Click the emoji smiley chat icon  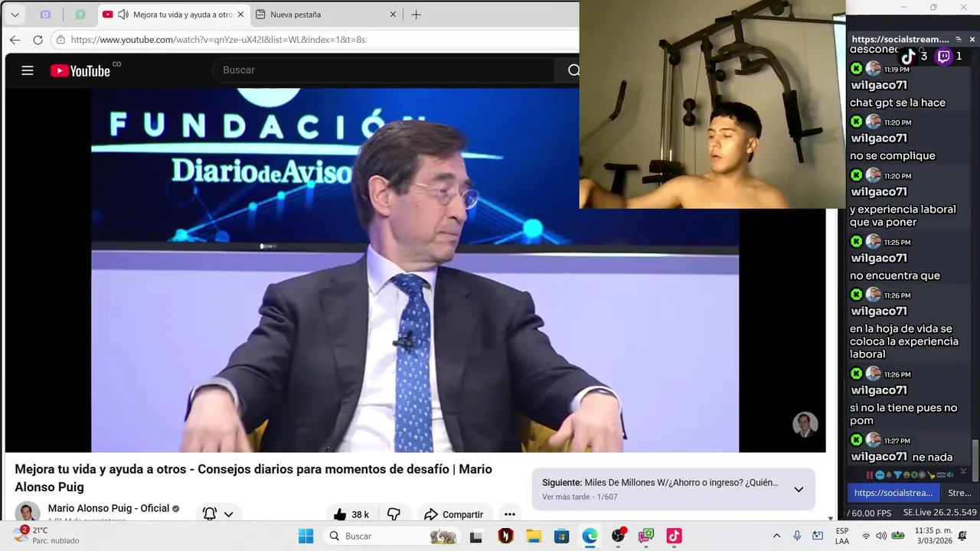[906, 475]
